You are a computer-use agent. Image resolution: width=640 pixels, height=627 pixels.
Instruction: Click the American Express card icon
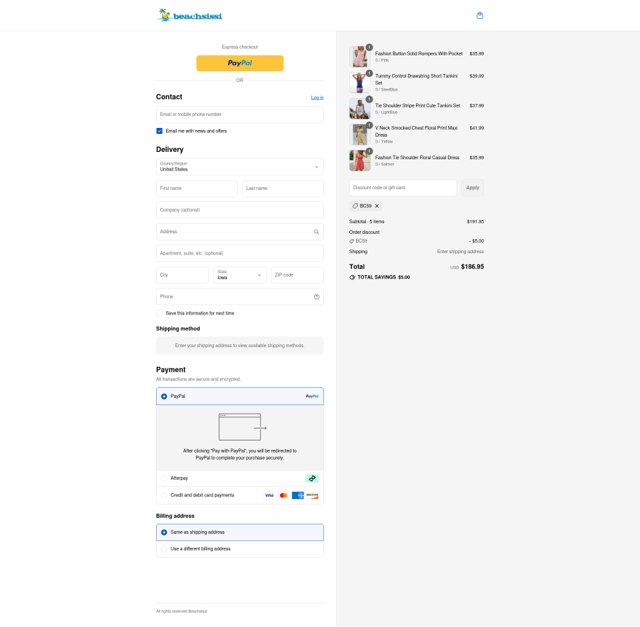[298, 495]
